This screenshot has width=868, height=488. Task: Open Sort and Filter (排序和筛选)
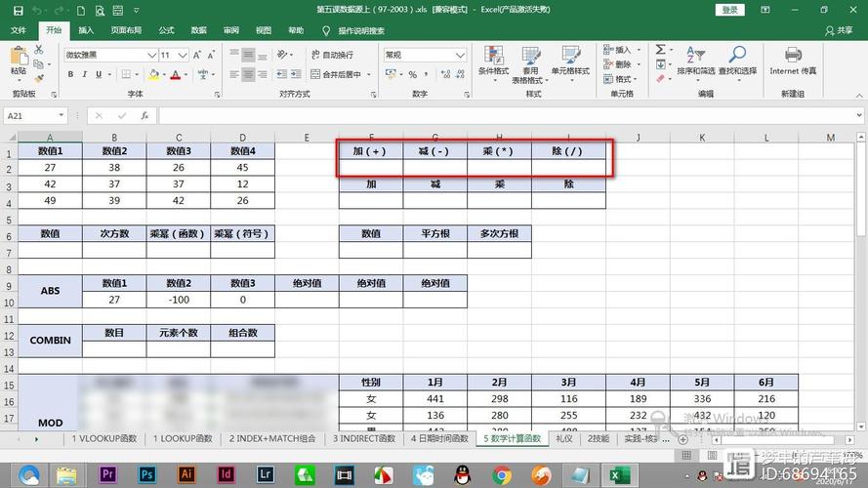696,62
